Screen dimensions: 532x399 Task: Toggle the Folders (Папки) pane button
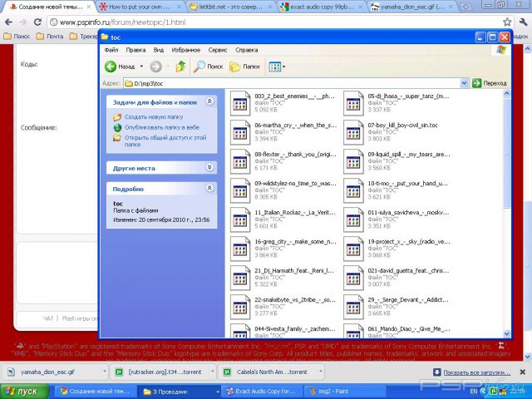(244, 66)
